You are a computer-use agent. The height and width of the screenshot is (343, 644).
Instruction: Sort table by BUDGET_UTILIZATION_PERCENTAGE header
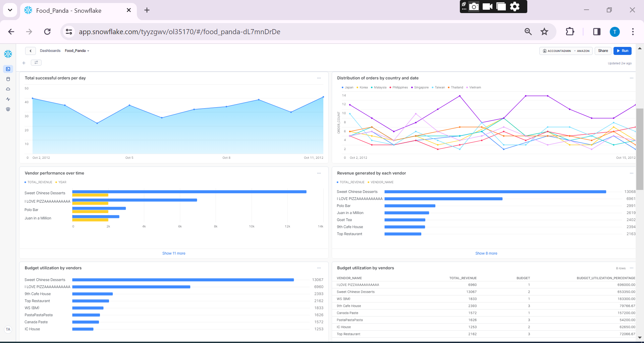coord(606,278)
